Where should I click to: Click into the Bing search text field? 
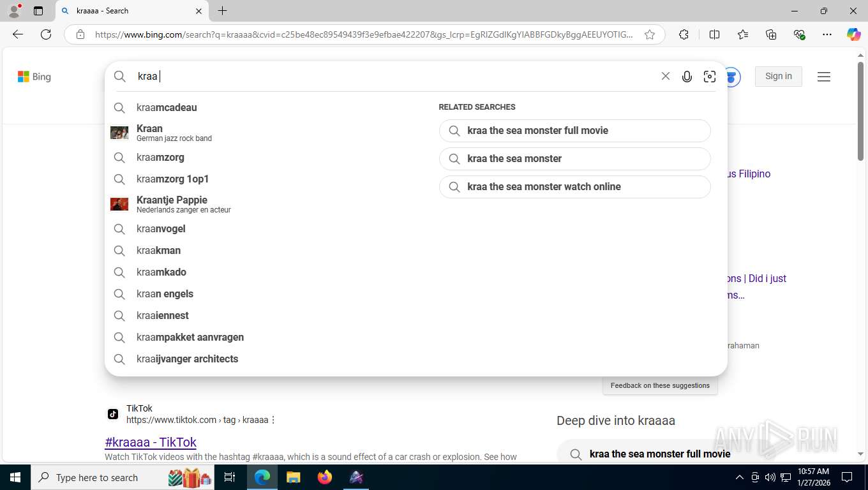(396, 77)
